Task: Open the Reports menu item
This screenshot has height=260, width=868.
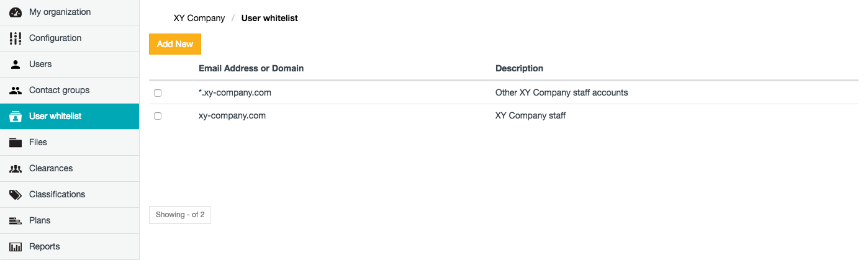Action: coord(45,246)
